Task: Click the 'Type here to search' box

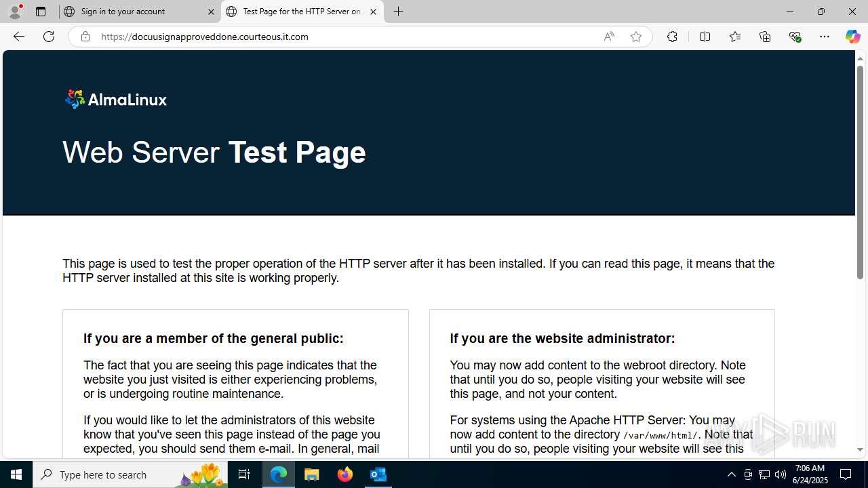Action: click(130, 474)
